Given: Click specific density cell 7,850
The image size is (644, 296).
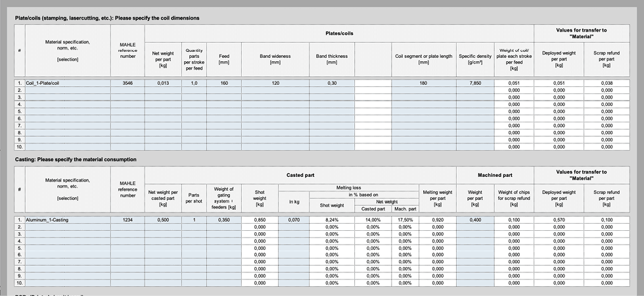Looking at the screenshot, I should point(474,84).
